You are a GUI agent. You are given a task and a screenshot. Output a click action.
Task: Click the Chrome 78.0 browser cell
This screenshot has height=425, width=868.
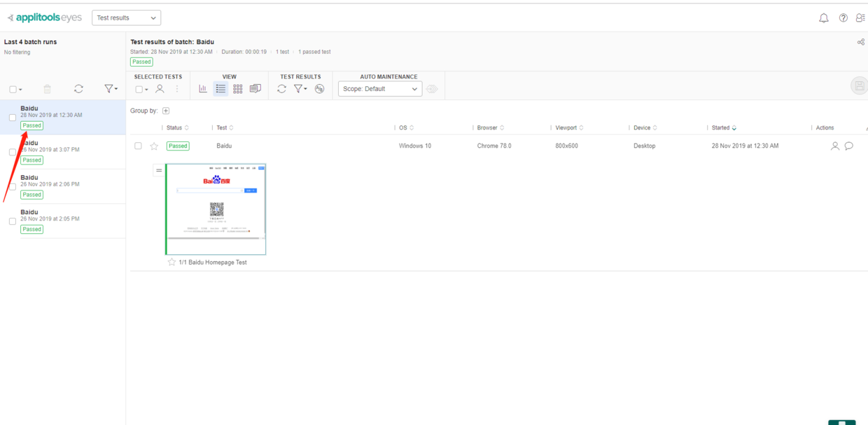494,146
